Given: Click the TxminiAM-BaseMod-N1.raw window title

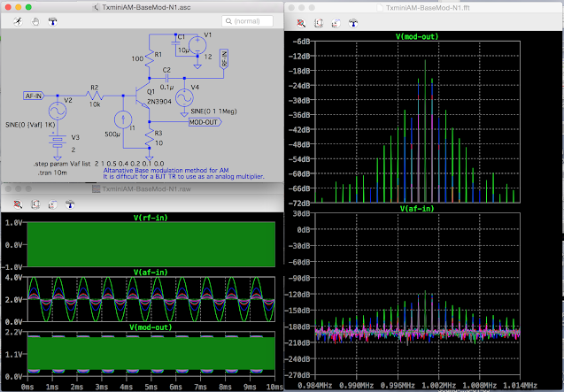Looking at the screenshot, I should (146, 188).
